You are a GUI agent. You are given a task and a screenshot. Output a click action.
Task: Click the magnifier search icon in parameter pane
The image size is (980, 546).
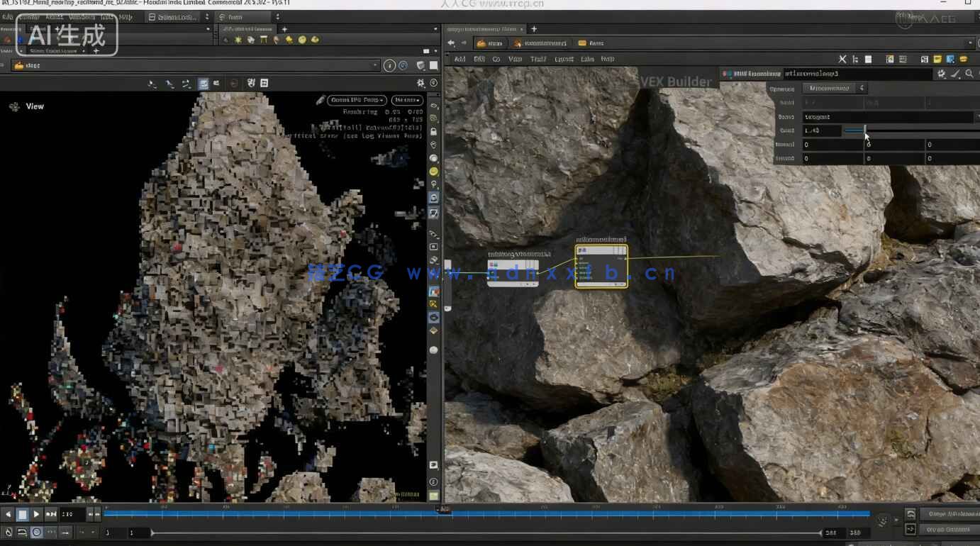(x=969, y=74)
